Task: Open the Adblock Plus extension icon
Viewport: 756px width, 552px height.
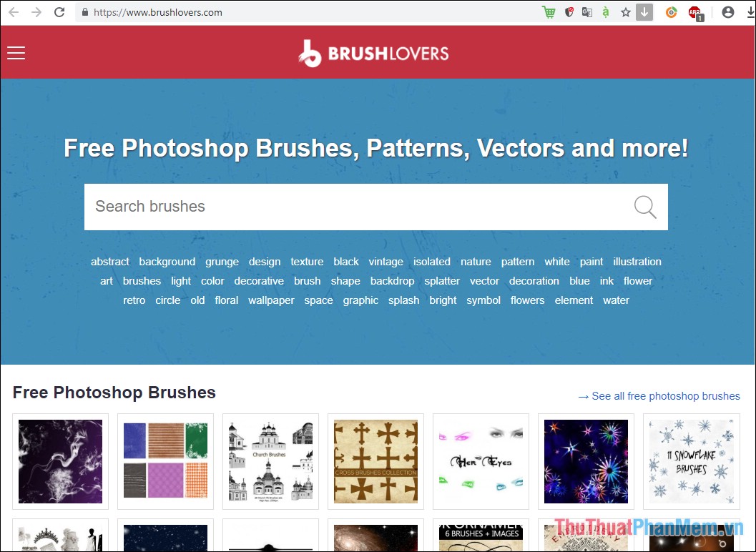Action: 695,12
